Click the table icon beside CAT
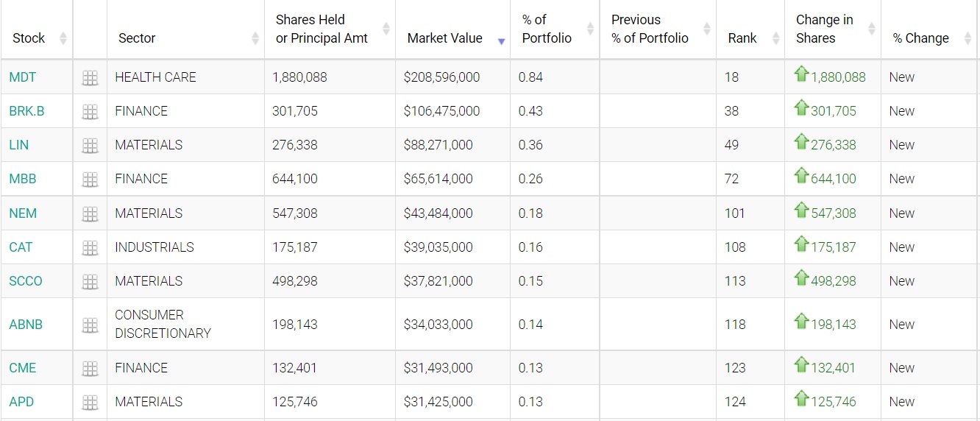 coord(90,248)
